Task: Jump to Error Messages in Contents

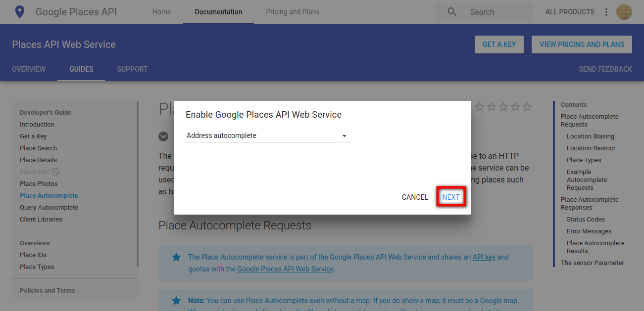Action: pyautogui.click(x=589, y=231)
